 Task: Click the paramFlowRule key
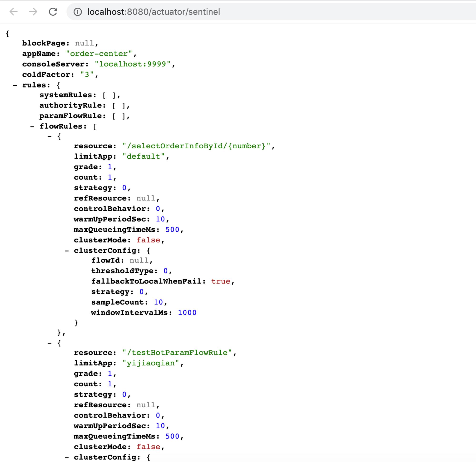click(70, 116)
